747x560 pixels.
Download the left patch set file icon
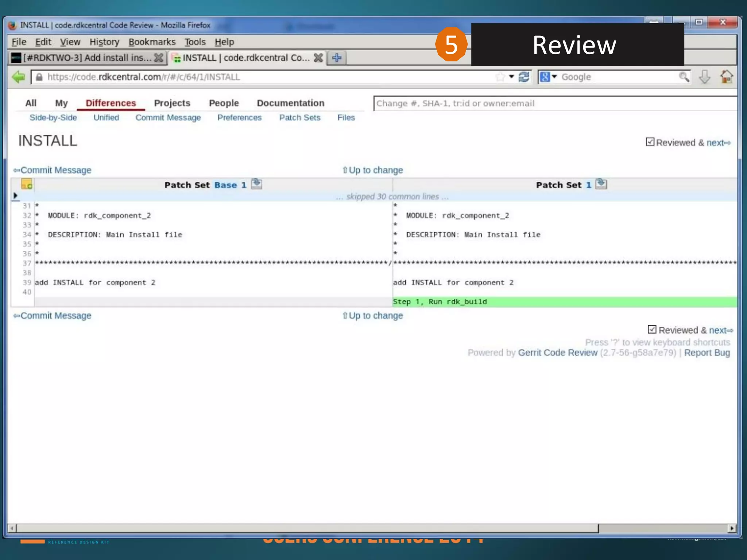click(x=257, y=184)
